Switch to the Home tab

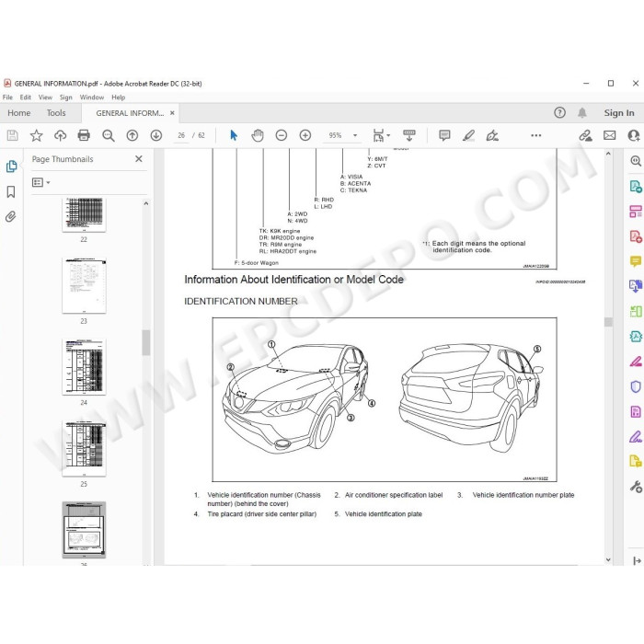[19, 113]
